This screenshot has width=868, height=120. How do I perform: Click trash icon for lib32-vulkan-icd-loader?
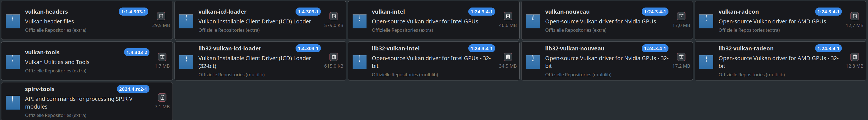[334, 57]
